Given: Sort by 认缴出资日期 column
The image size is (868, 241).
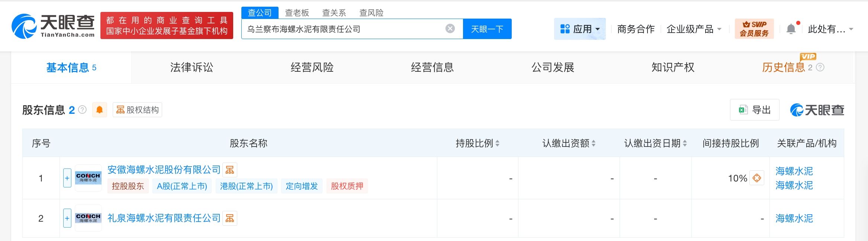Looking at the screenshot, I should (x=685, y=143).
